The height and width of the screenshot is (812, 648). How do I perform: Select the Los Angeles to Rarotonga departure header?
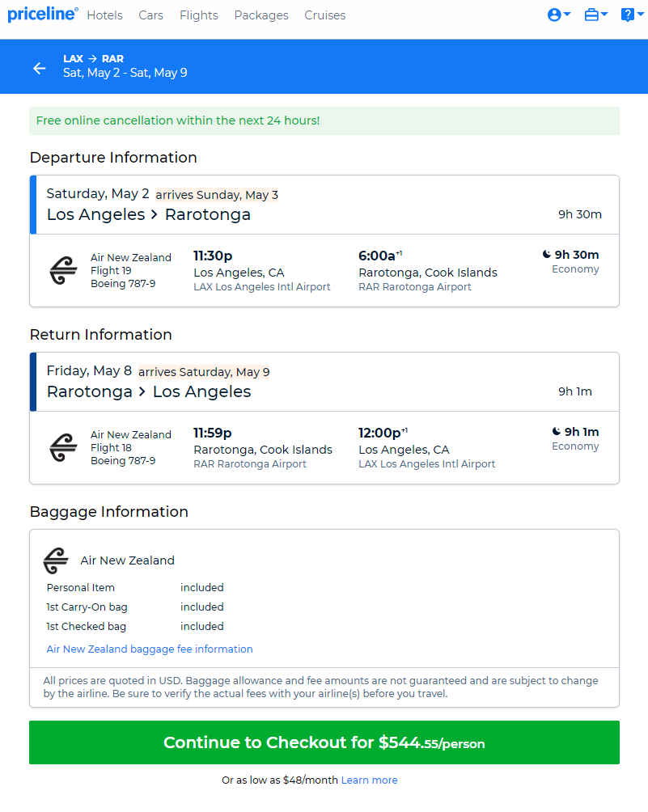point(324,205)
